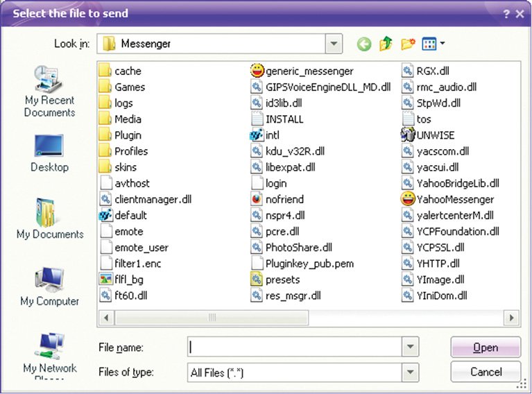Go to Desktop in places bar
Viewport: 532px width, 394px height.
[49, 153]
